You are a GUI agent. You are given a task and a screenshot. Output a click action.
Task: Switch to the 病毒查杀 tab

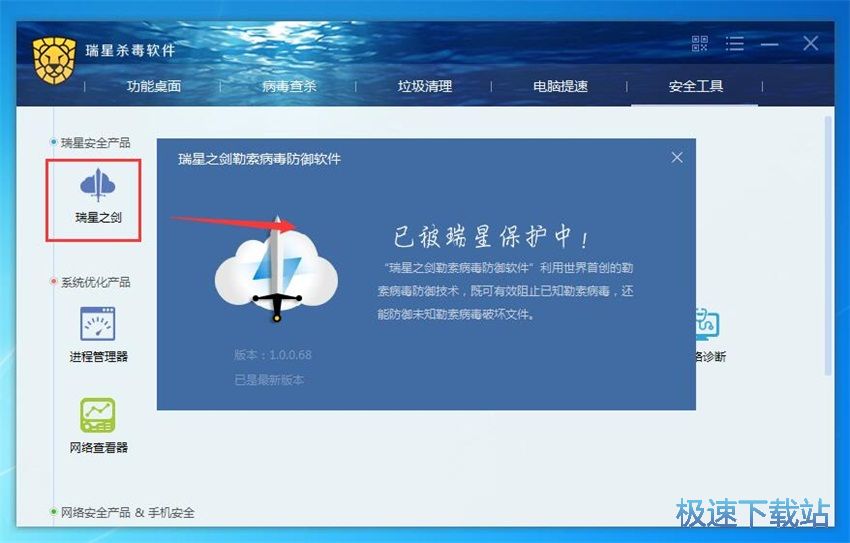pyautogui.click(x=289, y=86)
